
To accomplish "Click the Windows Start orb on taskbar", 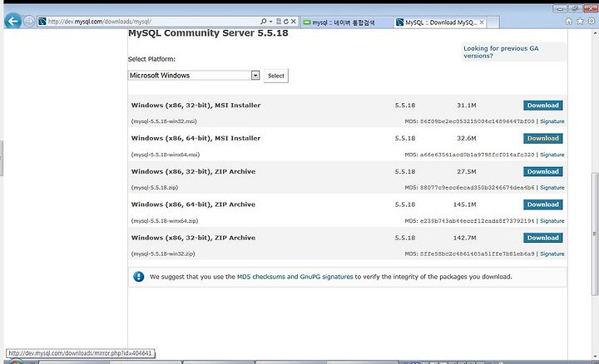I will pyautogui.click(x=15, y=362).
